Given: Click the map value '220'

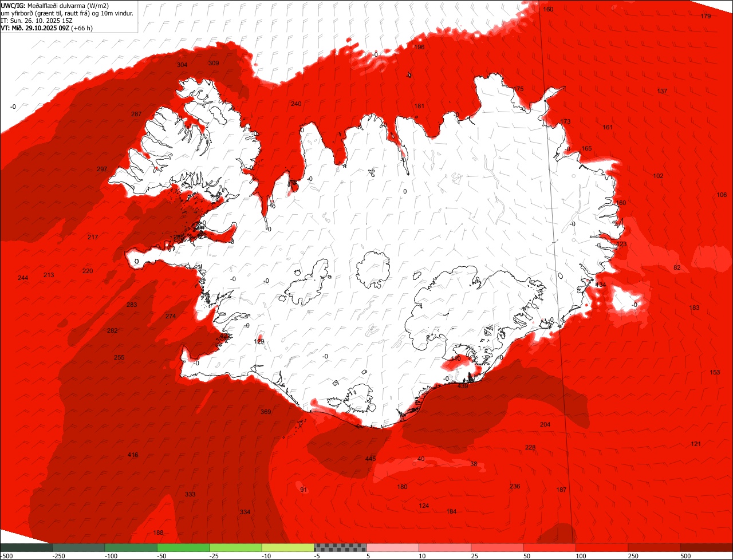Looking at the screenshot, I should point(87,271).
